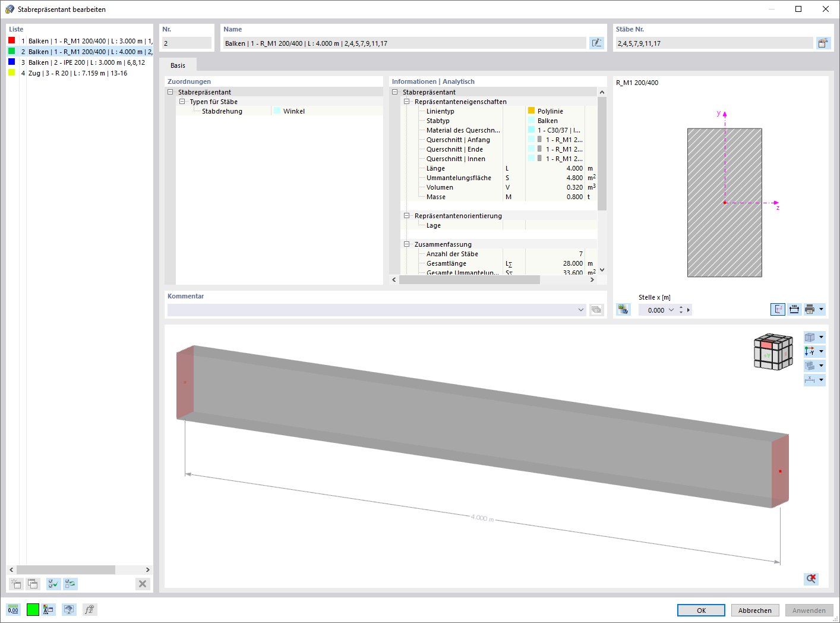Click the play arrow beside Stelle x stepper
This screenshot has width=840, height=623.
click(x=689, y=310)
